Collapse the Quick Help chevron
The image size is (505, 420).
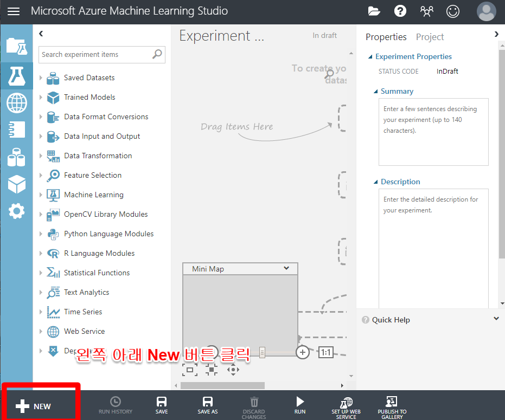[x=496, y=319]
